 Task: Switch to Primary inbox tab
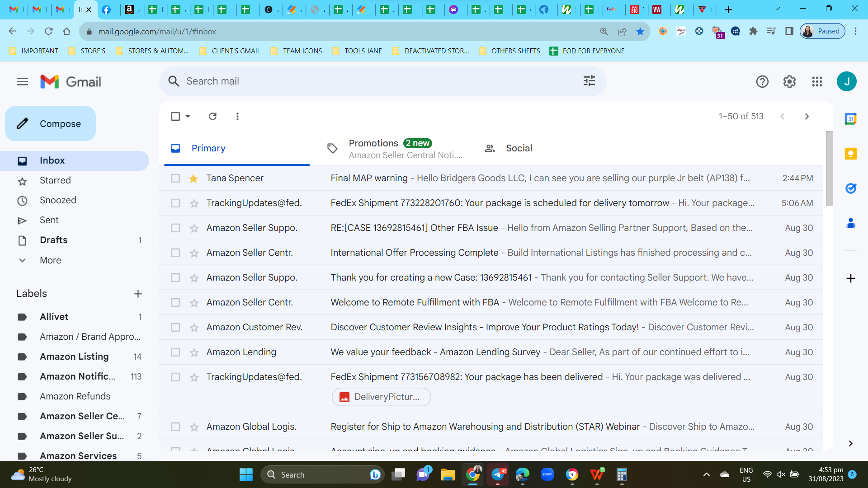(x=237, y=149)
